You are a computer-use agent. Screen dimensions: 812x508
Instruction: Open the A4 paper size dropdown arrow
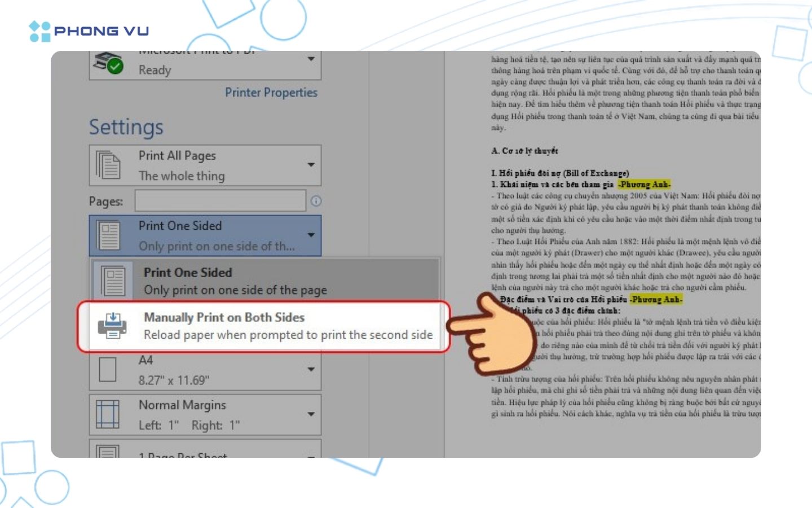311,370
